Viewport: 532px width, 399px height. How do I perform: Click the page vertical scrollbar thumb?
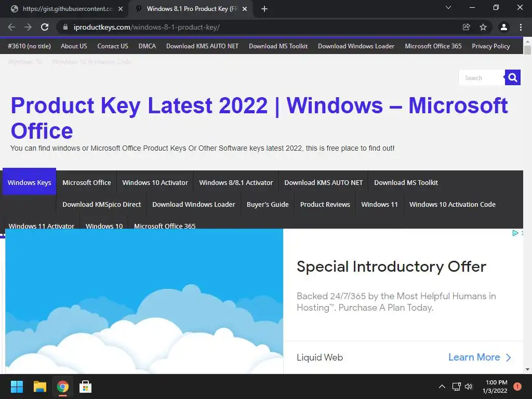tap(527, 49)
